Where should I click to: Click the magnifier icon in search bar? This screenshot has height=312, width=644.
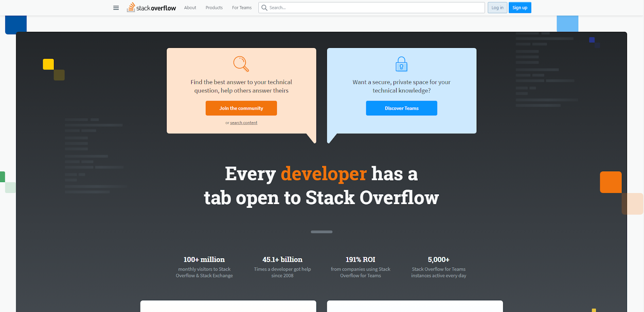264,8
